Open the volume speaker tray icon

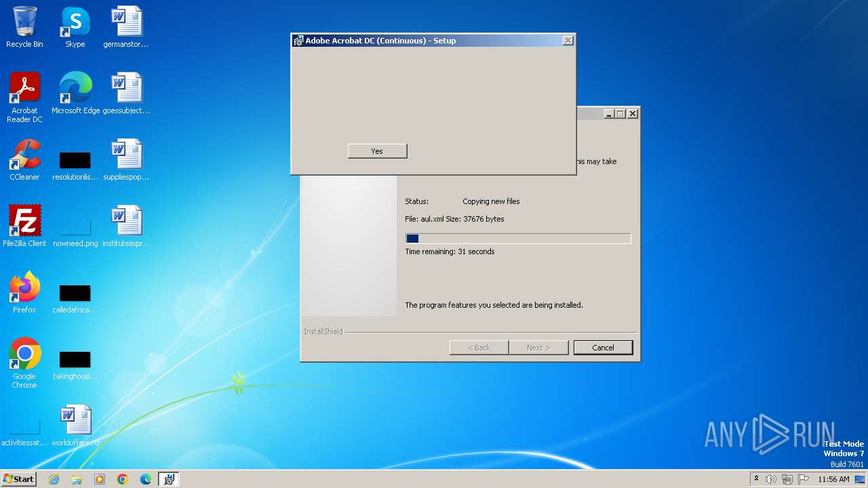pos(771,479)
